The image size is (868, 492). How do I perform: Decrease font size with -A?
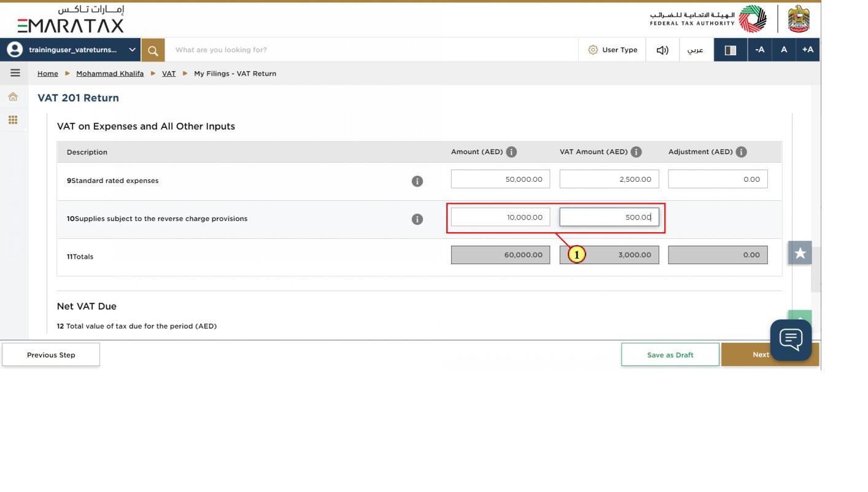[759, 50]
